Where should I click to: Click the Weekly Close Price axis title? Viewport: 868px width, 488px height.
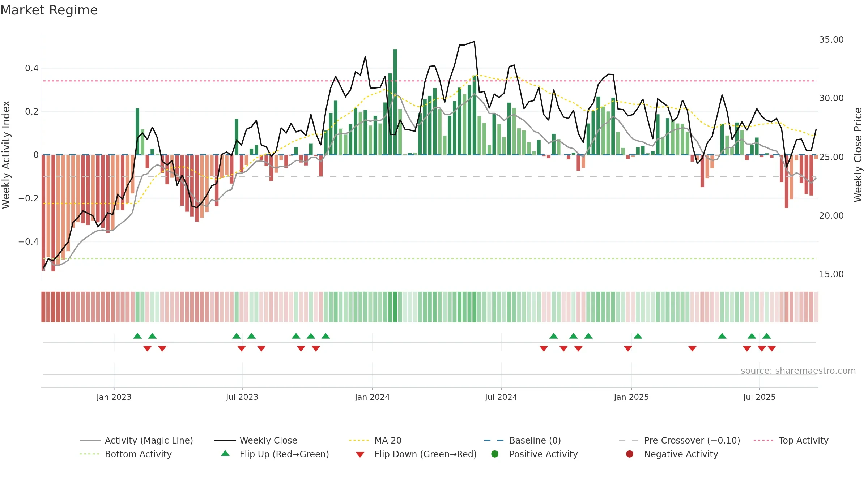(858, 155)
